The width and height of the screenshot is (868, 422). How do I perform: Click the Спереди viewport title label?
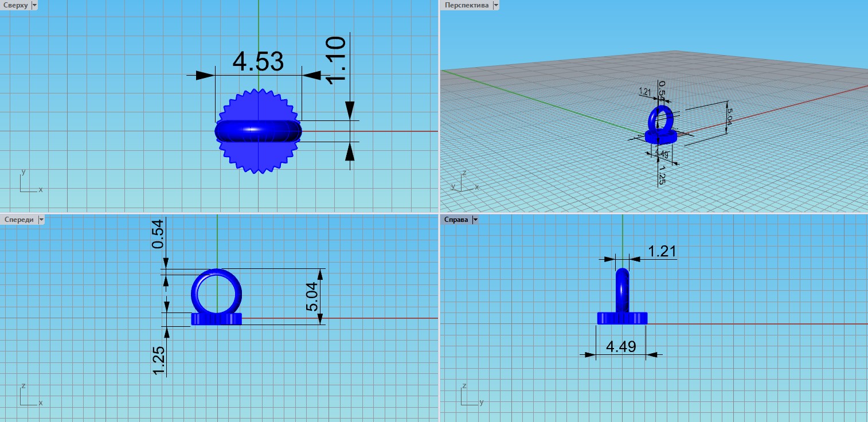pyautogui.click(x=18, y=220)
